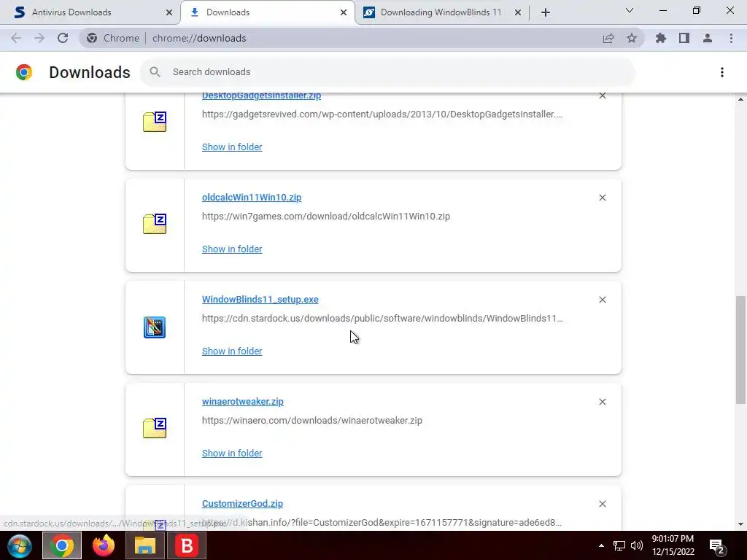Click the winaero.com source URL

coord(312,421)
